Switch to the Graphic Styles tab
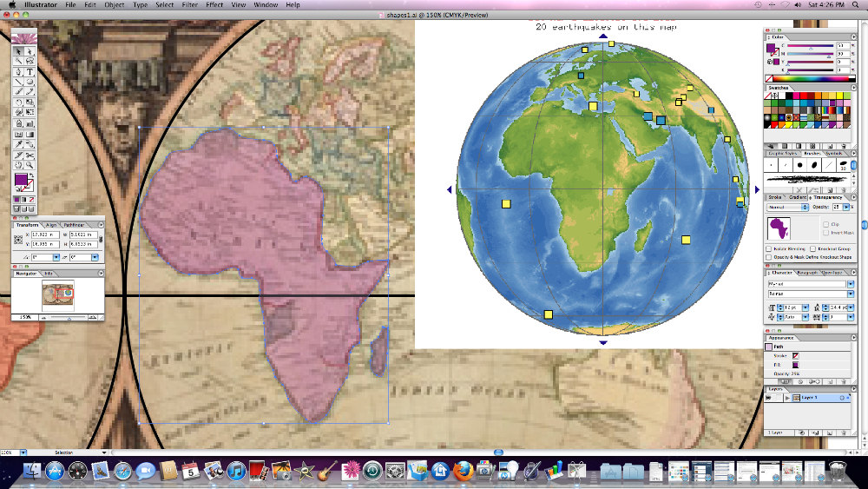The width and height of the screenshot is (868, 489). click(x=782, y=154)
